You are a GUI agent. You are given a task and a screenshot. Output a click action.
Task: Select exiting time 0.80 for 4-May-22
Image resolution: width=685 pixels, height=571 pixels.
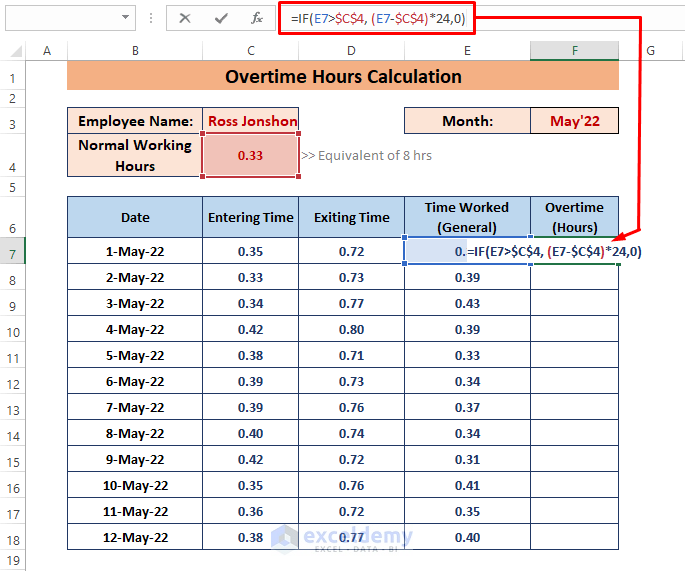pos(351,329)
